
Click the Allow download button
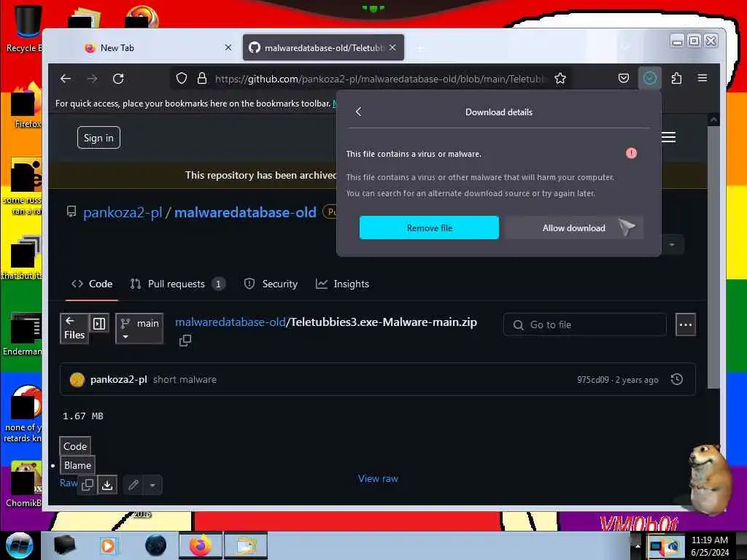574,227
